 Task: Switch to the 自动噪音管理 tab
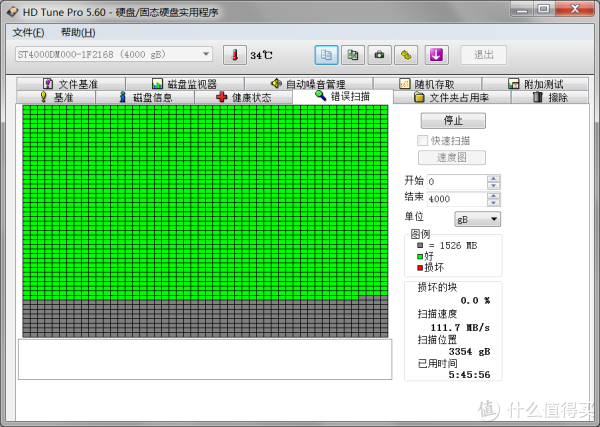click(308, 84)
